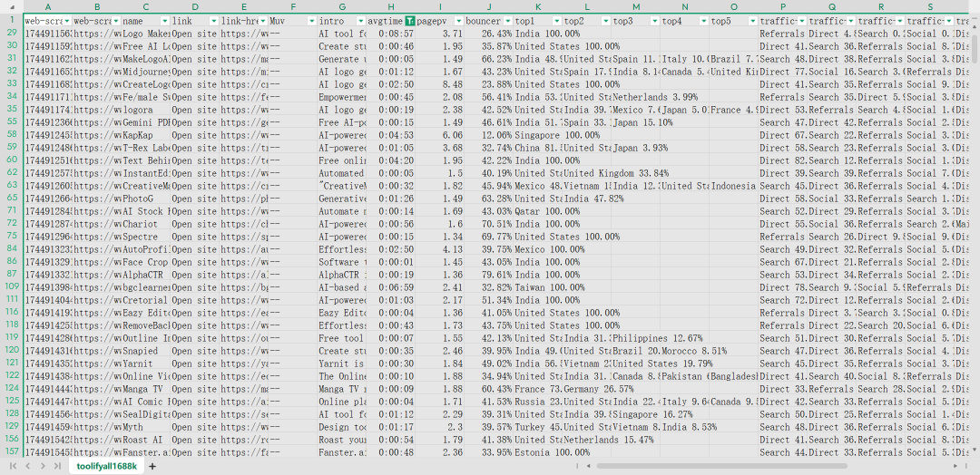This screenshot has height=475, width=980.
Task: Go to the previous sheet arrow
Action: click(28, 466)
